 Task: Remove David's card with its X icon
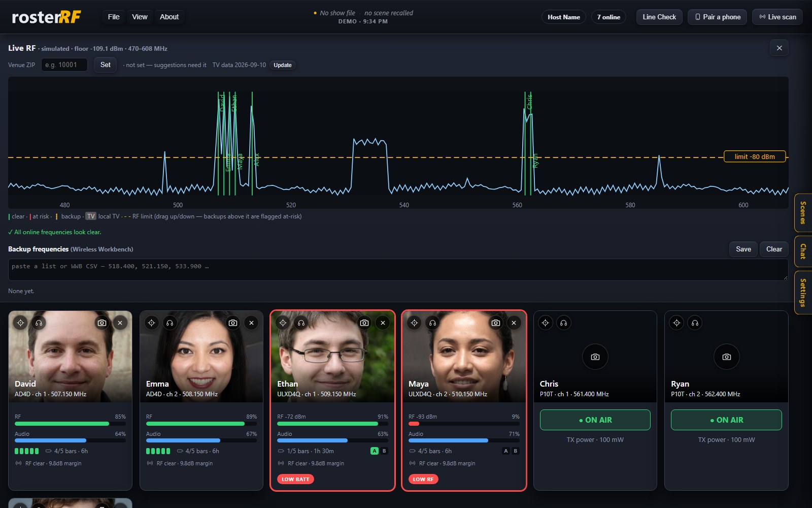[120, 323]
